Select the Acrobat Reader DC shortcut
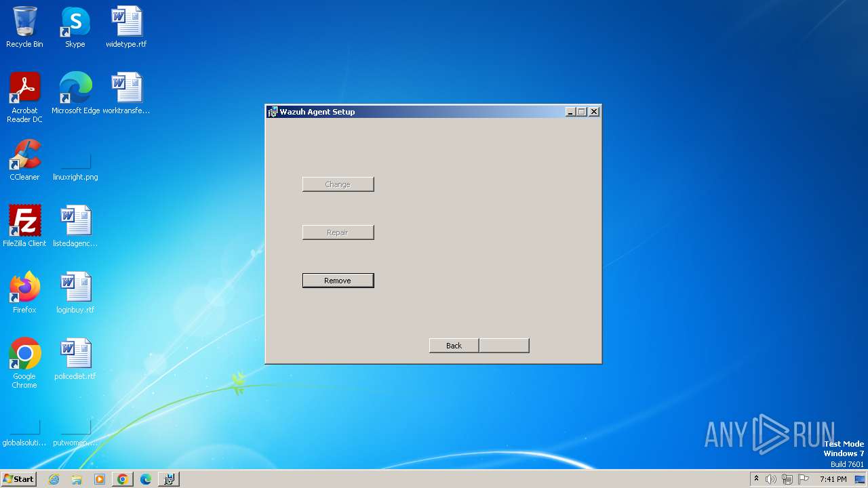This screenshot has width=868, height=488. coord(24,98)
